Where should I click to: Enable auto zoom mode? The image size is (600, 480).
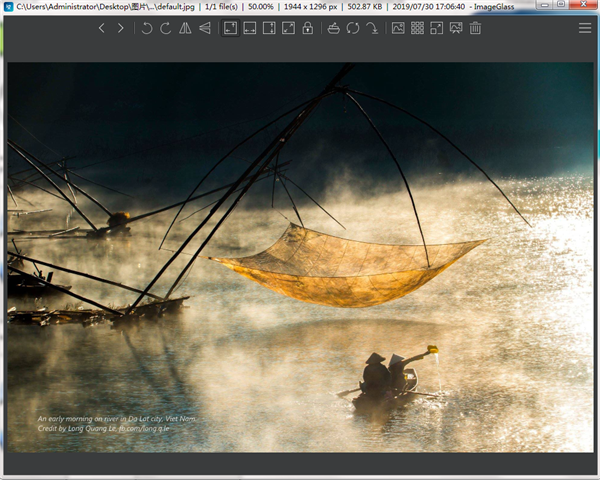[230, 28]
